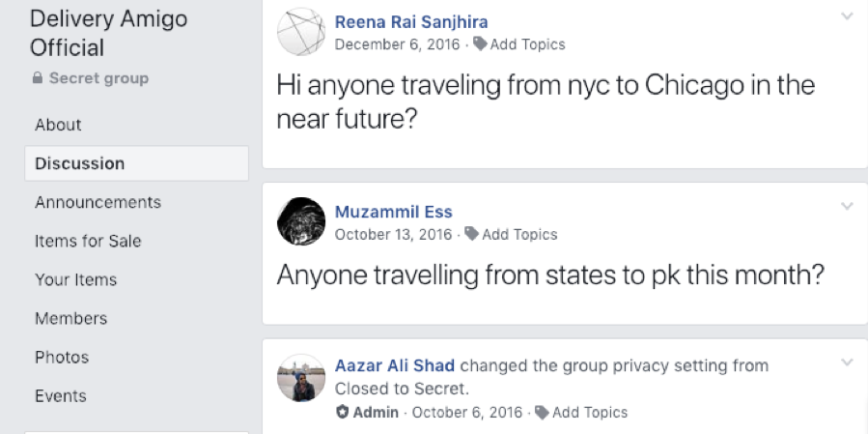This screenshot has height=434, width=868.
Task: Click Muzammil Ess's profile avatar
Action: pos(301,221)
